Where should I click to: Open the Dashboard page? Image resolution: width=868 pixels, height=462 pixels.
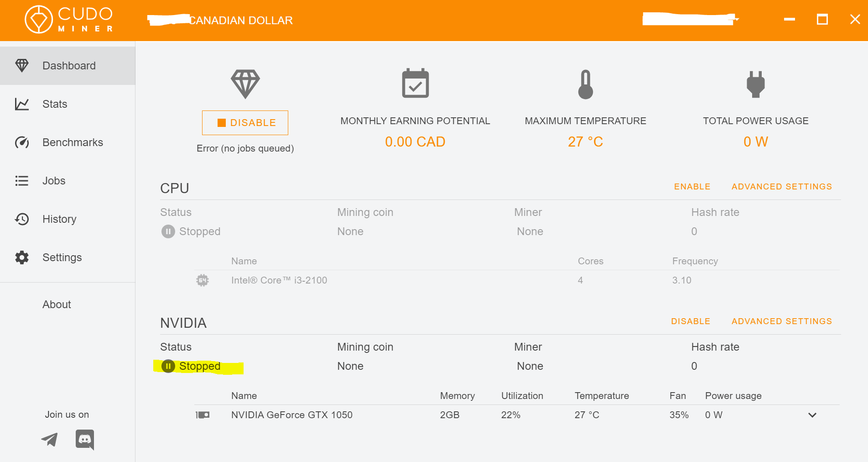(68, 66)
